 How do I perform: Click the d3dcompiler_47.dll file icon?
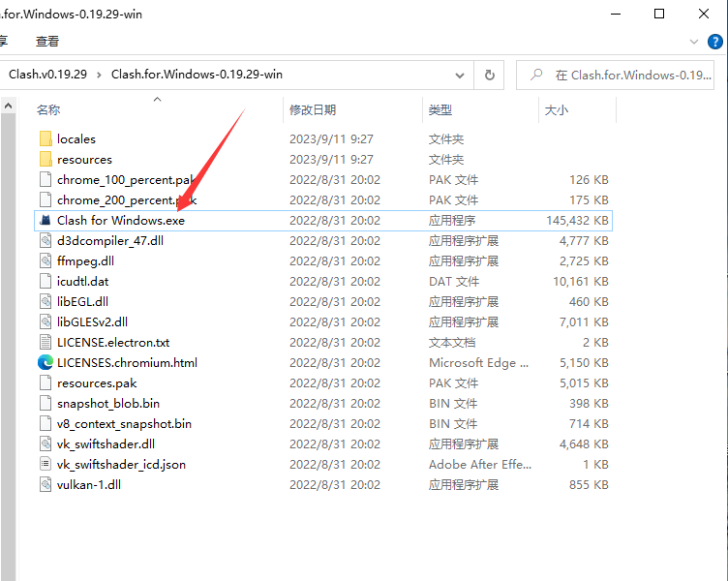pos(45,240)
